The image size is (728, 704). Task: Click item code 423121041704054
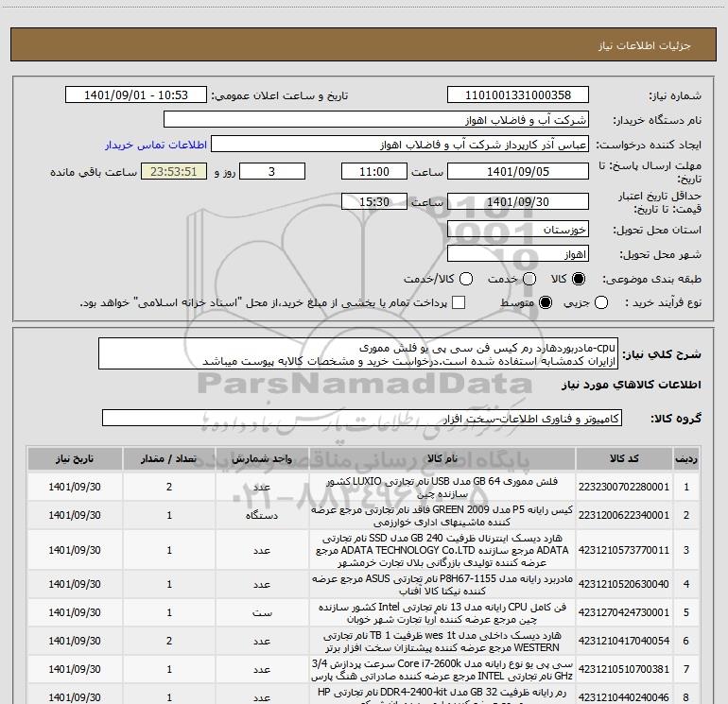(624, 641)
